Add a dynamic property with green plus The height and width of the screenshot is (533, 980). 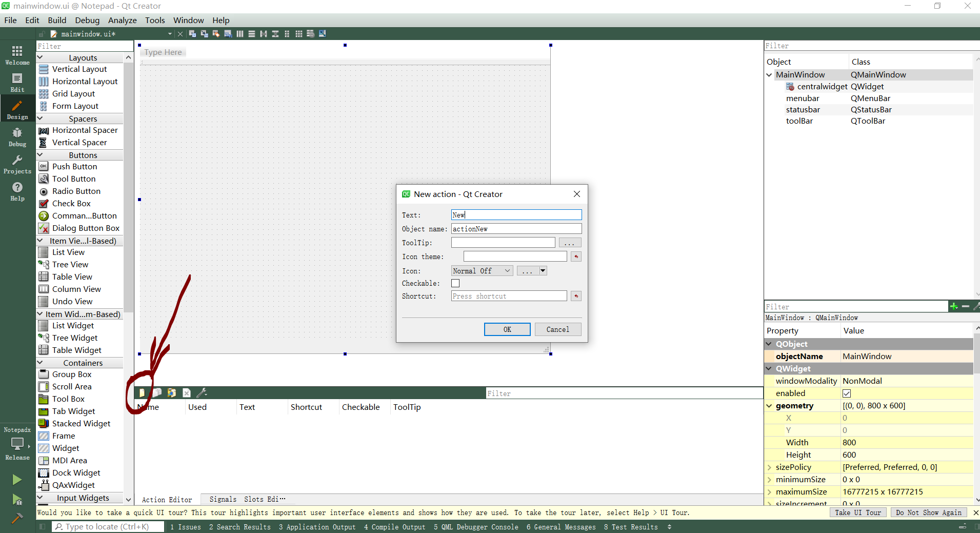point(954,306)
